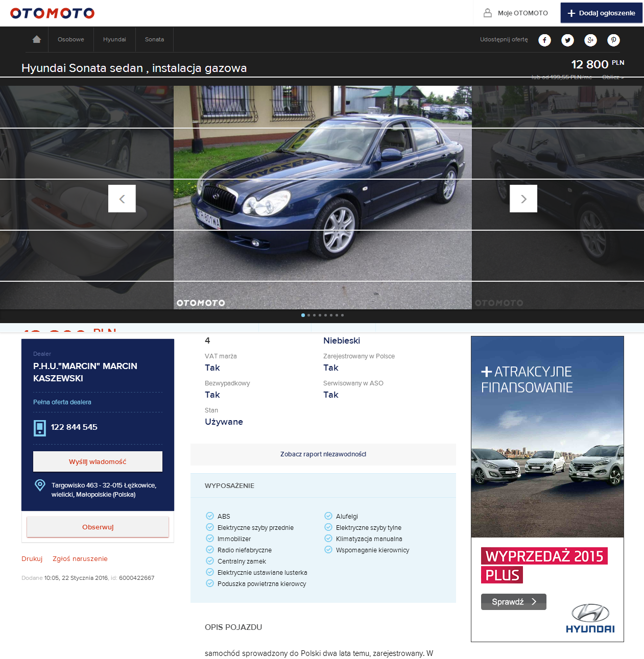644x659 pixels.
Task: Share the offer on Pinterest
Action: tap(613, 40)
